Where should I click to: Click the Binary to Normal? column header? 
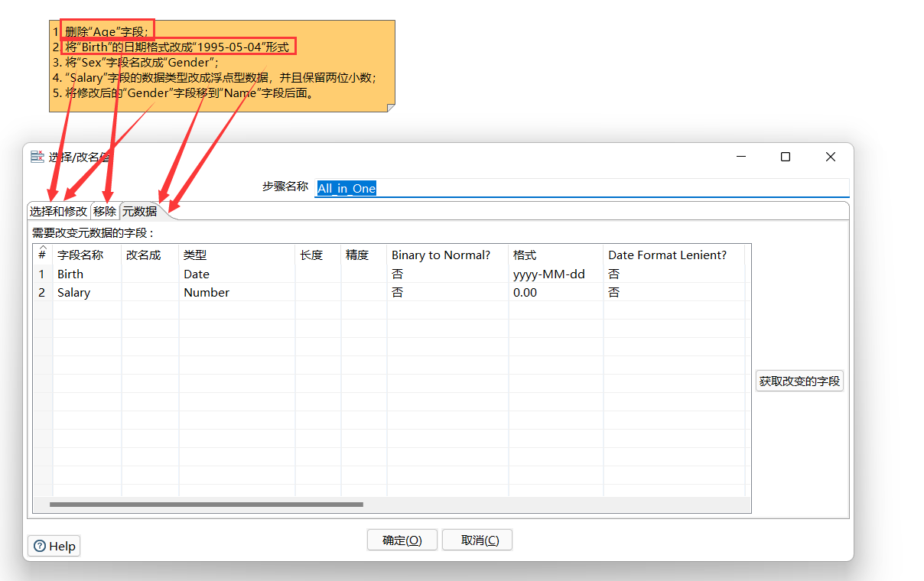click(x=447, y=255)
